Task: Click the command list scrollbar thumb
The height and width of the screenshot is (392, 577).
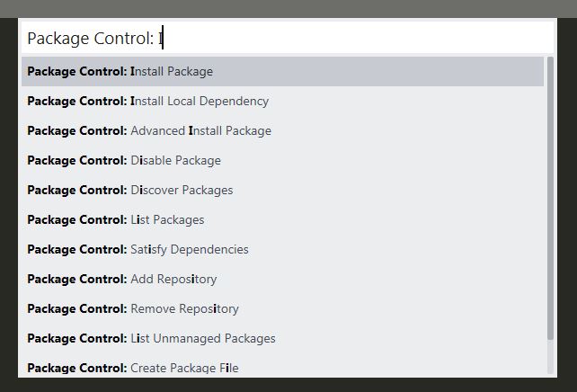Action: [550, 198]
